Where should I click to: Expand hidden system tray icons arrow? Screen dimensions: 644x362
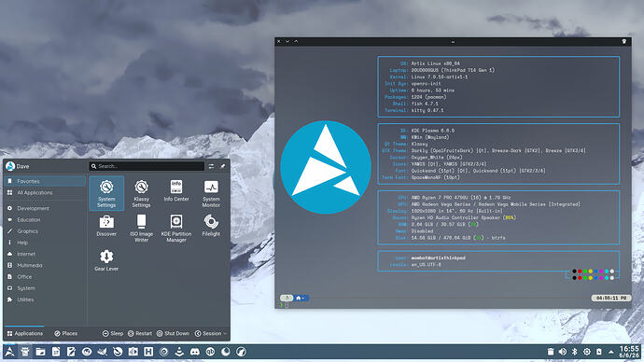coord(611,352)
